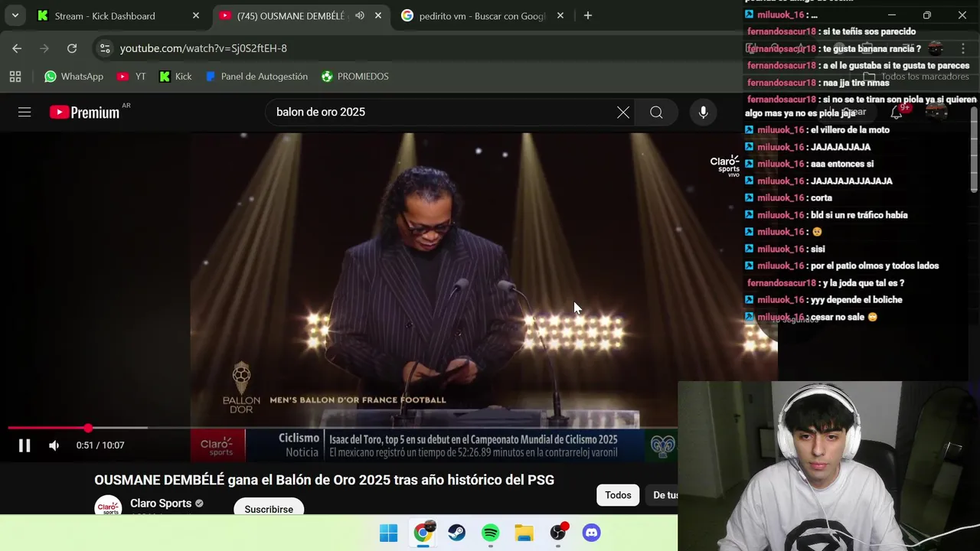Viewport: 980px width, 551px height.
Task: Close the pedirito vm Google tab
Action: tap(560, 15)
